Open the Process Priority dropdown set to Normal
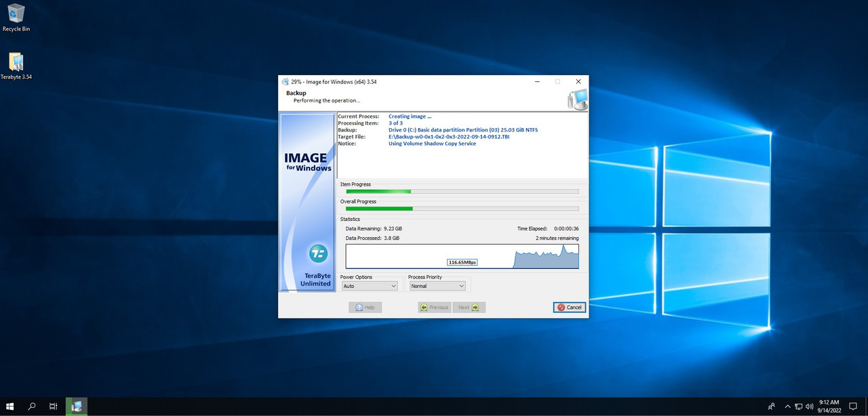 [437, 286]
